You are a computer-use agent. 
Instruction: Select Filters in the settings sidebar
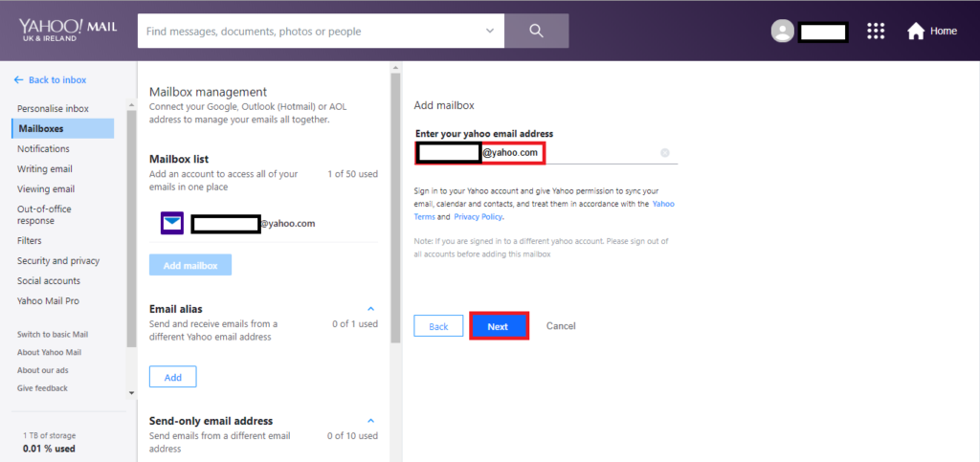(30, 241)
